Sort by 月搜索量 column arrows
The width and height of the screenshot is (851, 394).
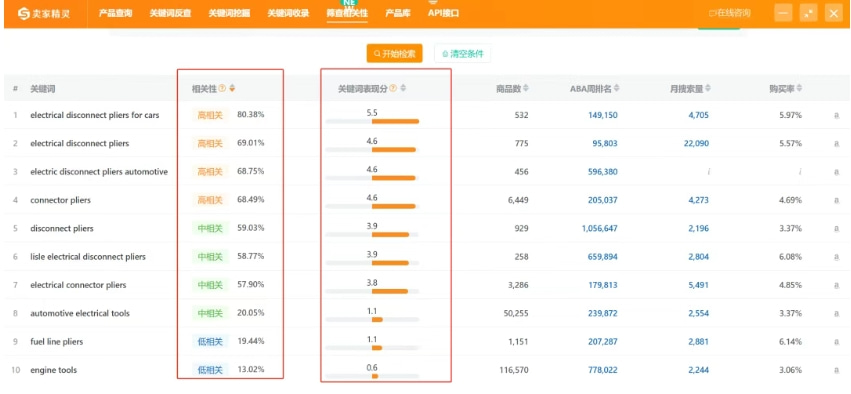point(708,88)
